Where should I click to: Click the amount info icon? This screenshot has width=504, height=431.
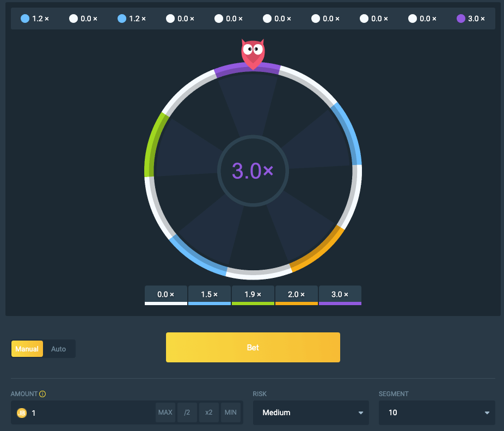pos(42,394)
